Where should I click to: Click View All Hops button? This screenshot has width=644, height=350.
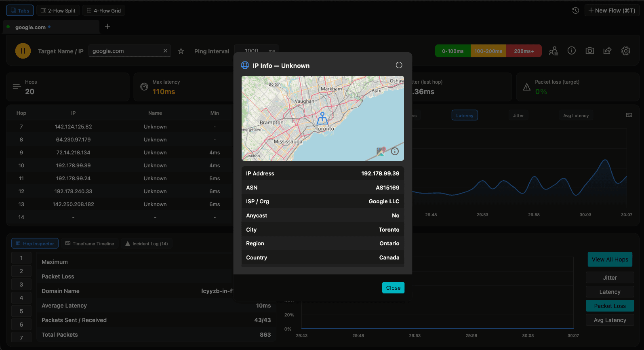610,259
